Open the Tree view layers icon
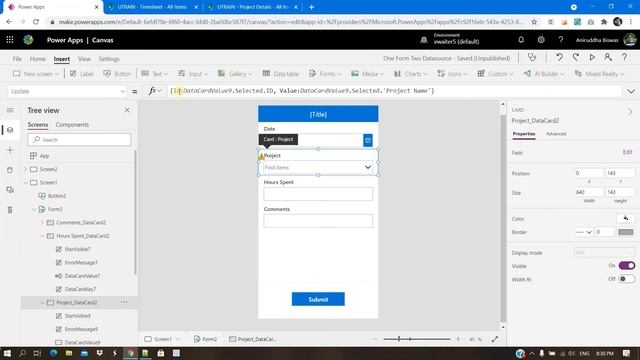This screenshot has height=360, width=640. tap(10, 130)
